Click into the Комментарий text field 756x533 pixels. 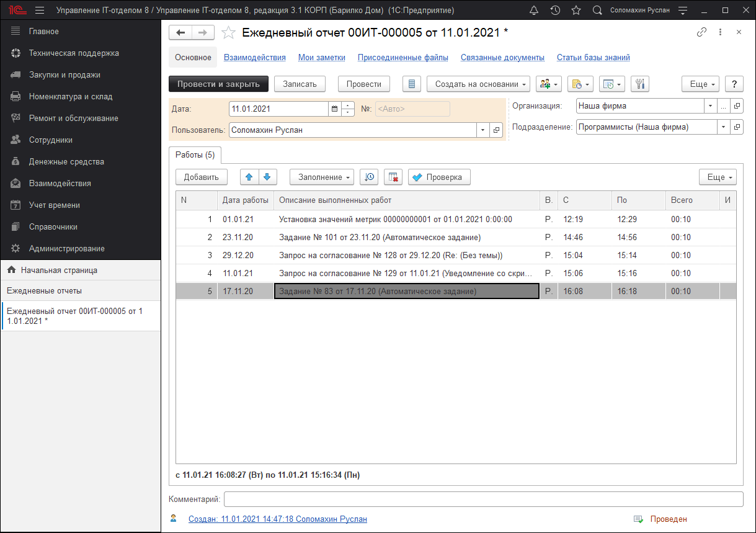pyautogui.click(x=483, y=499)
